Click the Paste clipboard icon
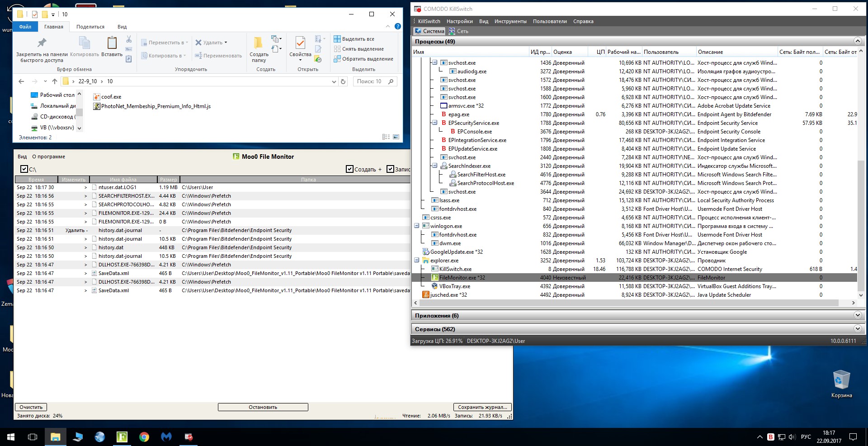This screenshot has height=446, width=868. point(112,43)
